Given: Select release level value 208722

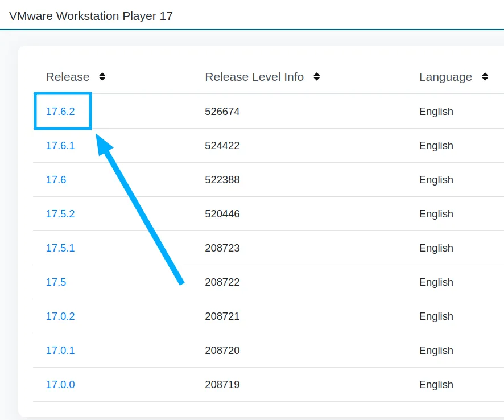Looking at the screenshot, I should (222, 282).
